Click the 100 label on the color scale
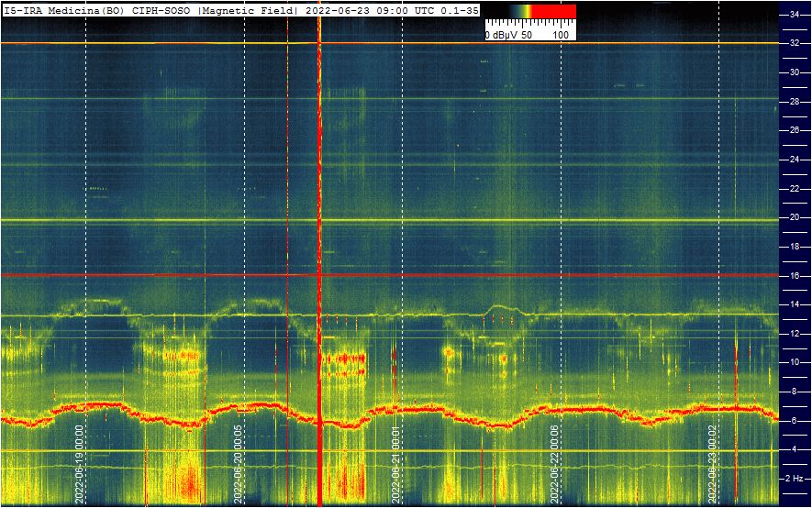Viewport: 812px width, 508px height. (562, 34)
